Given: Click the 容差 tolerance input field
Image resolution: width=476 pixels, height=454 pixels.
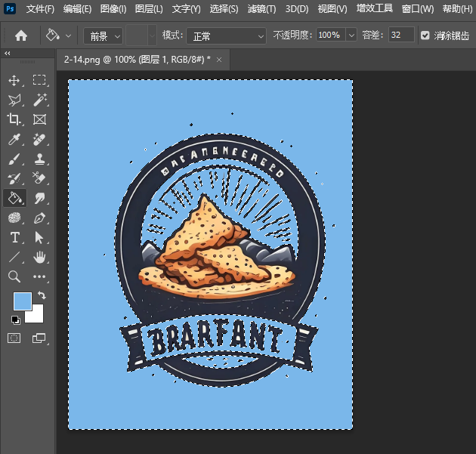Looking at the screenshot, I should pyautogui.click(x=400, y=36).
